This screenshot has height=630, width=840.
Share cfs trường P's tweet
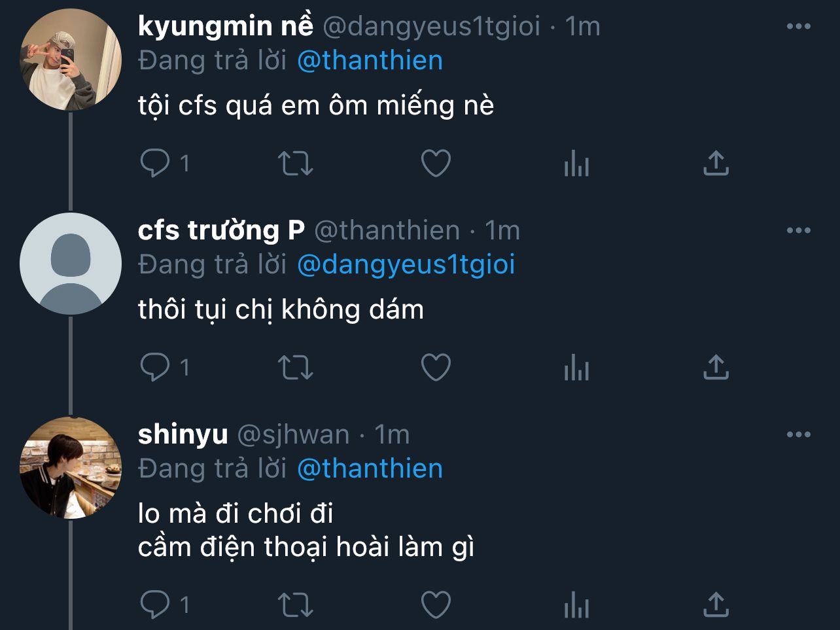716,368
